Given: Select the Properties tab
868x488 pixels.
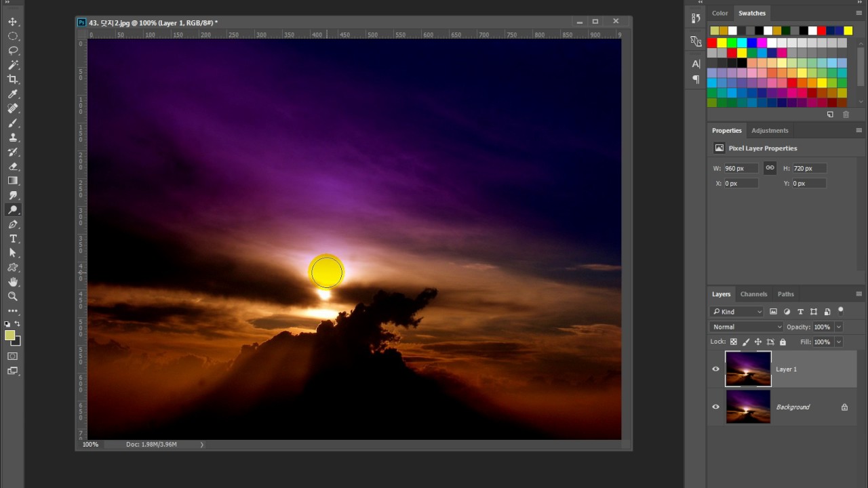Looking at the screenshot, I should pos(726,131).
